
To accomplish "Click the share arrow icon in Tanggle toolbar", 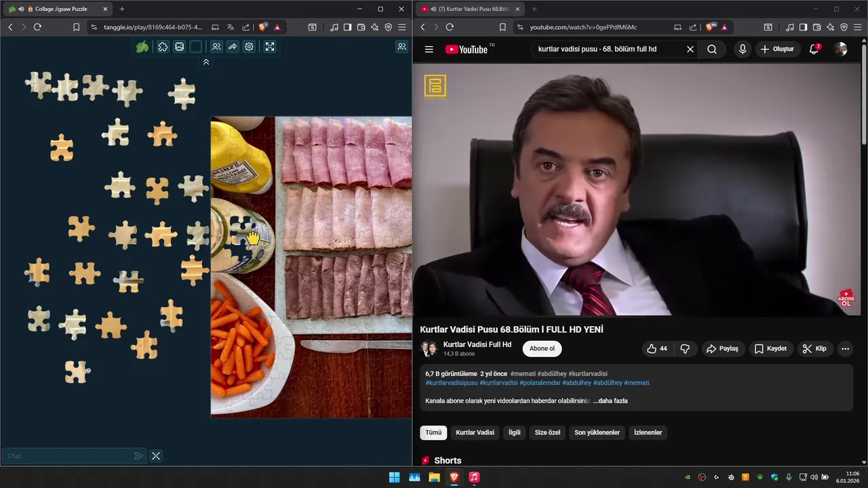I will coord(233,47).
